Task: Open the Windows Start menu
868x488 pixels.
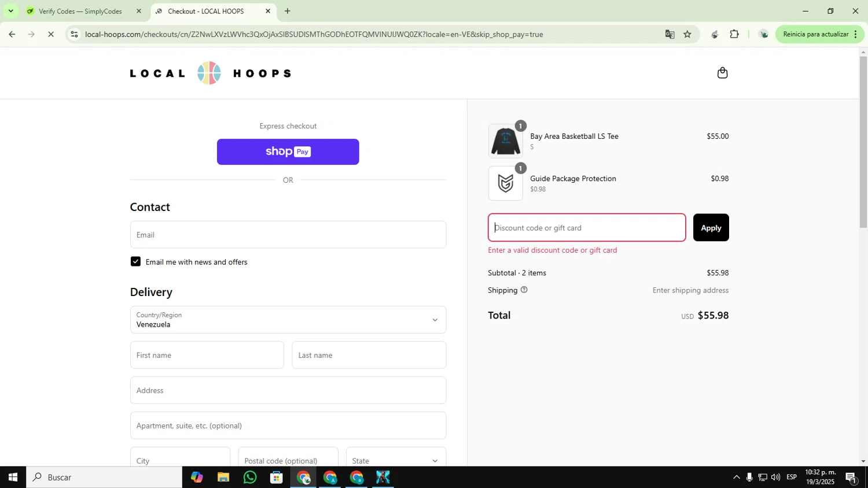Action: (13, 478)
